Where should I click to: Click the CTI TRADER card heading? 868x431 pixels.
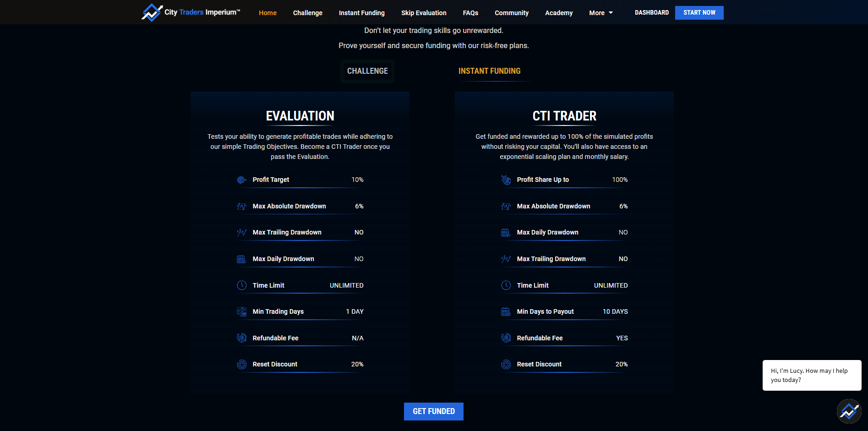point(564,116)
